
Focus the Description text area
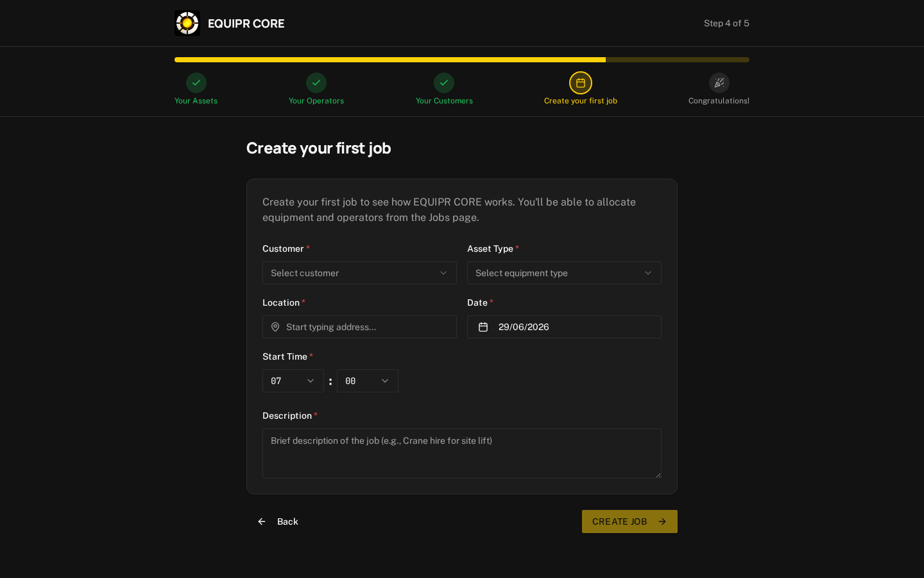462,453
